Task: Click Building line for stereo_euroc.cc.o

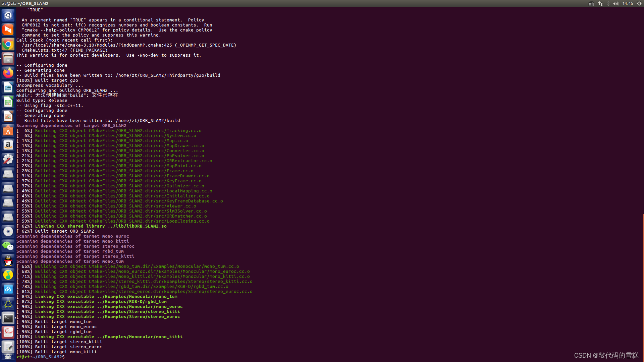Action: [135, 292]
